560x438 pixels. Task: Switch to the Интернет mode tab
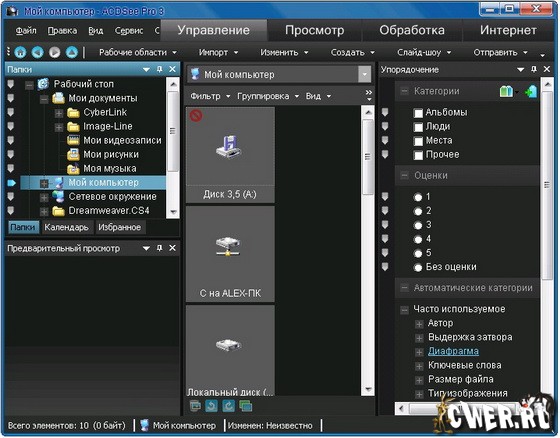coord(508,30)
